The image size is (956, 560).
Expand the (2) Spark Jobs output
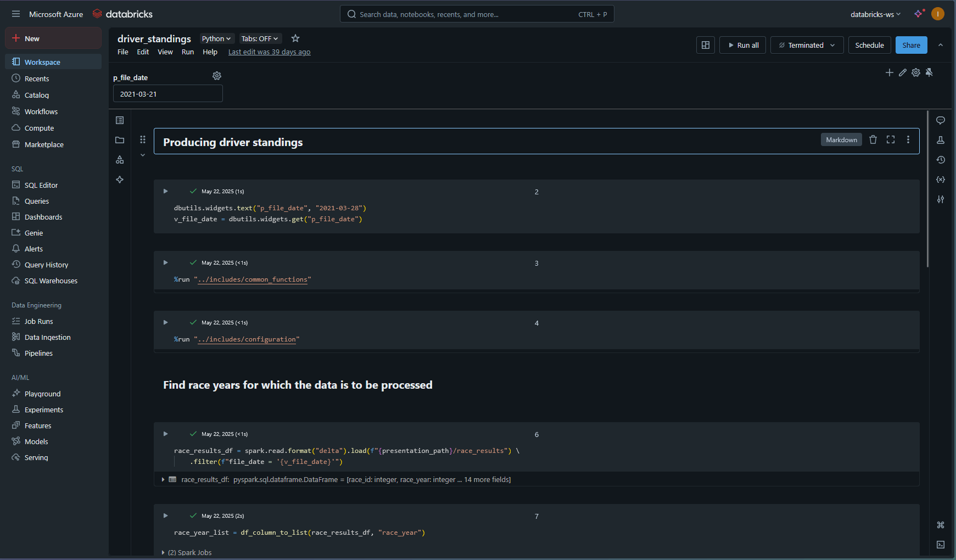click(163, 552)
